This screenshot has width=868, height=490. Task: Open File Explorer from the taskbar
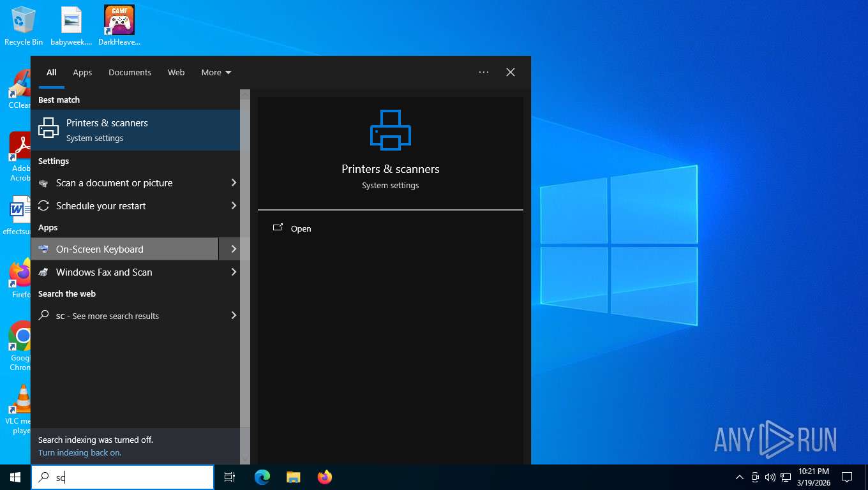pos(294,477)
